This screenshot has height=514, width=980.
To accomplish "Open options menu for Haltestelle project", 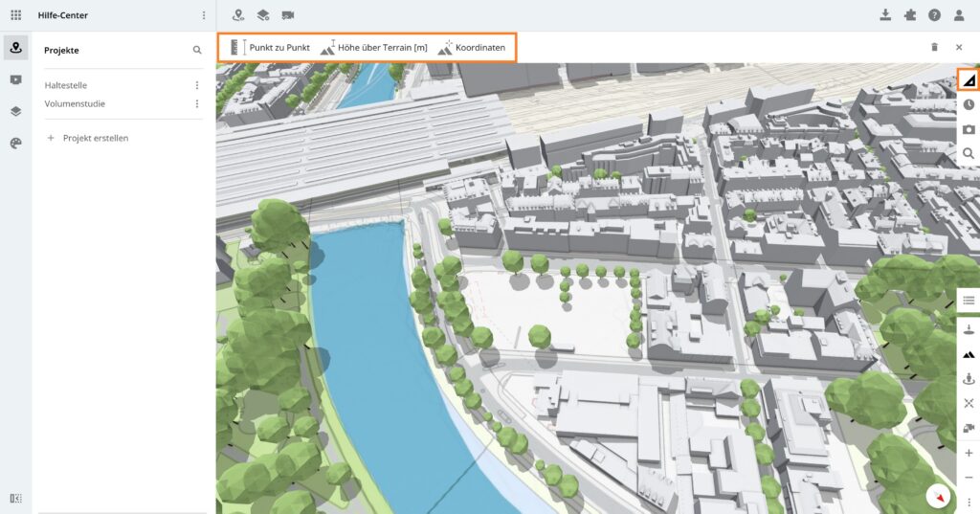I will tap(197, 85).
